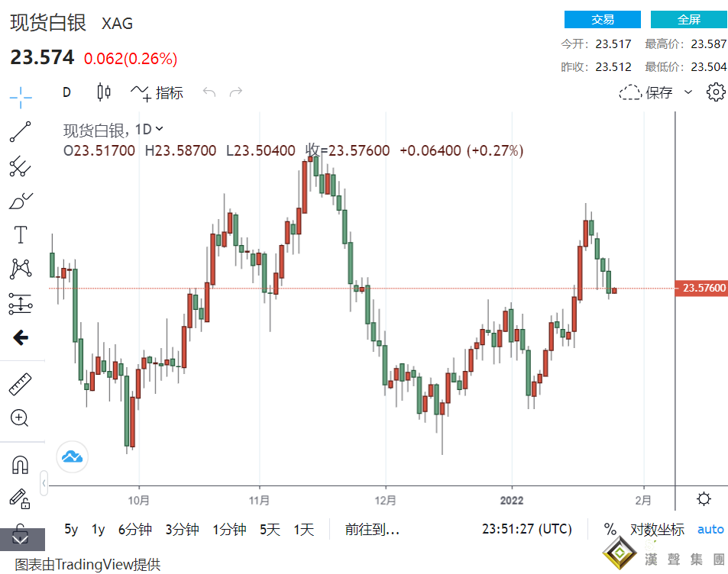Click the blue 交易 button
728x574 pixels.
603,20
